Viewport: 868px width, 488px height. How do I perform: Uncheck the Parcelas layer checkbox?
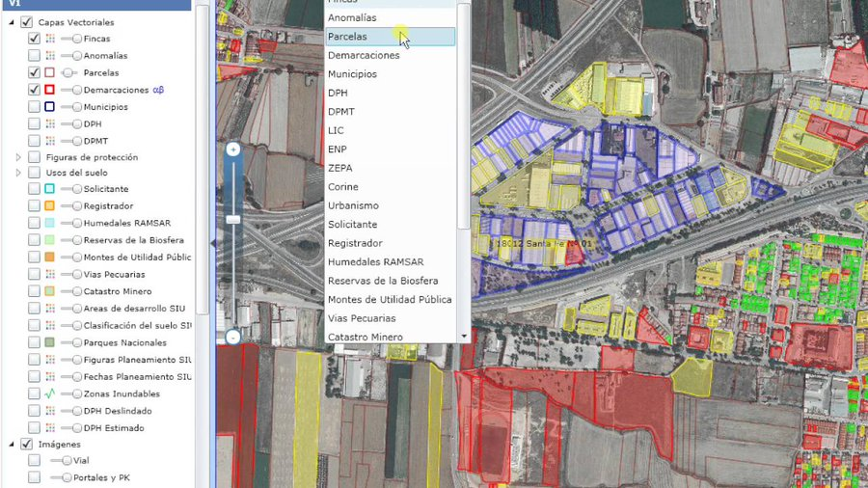tap(35, 72)
